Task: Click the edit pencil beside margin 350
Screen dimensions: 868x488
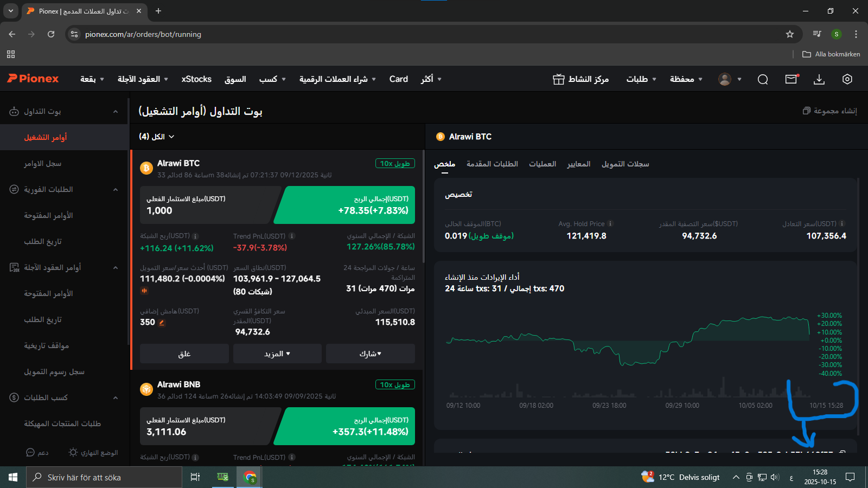Action: [162, 323]
